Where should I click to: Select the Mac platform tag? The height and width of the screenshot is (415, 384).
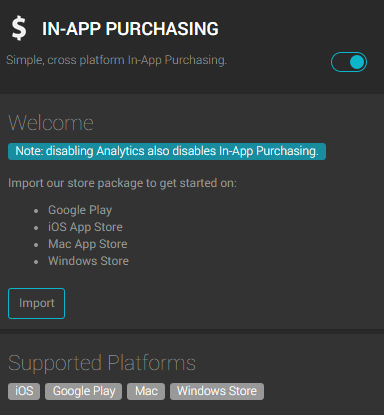pos(146,391)
